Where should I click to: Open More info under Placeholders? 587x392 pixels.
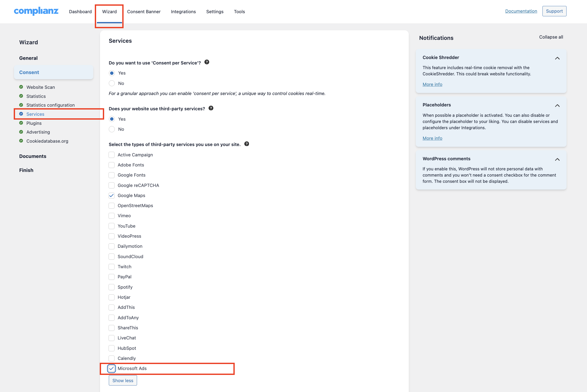(x=432, y=138)
